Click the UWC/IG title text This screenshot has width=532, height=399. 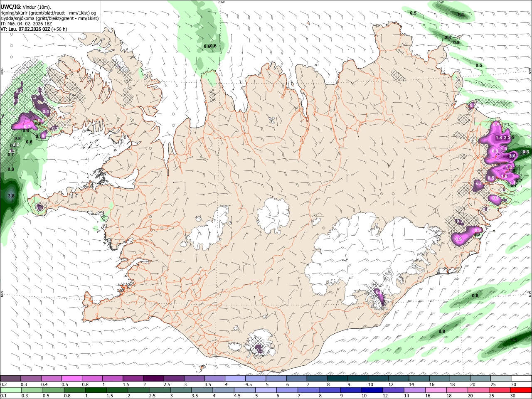click(10, 7)
